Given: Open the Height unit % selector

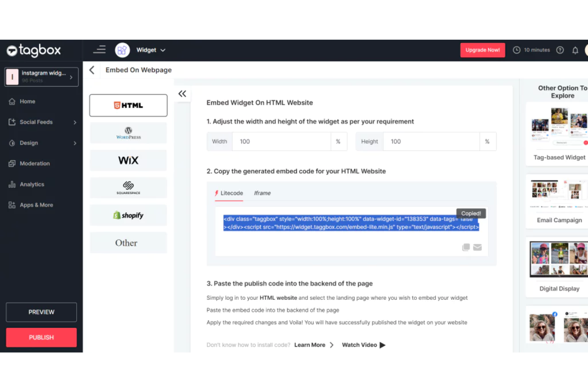Looking at the screenshot, I should click(x=487, y=141).
